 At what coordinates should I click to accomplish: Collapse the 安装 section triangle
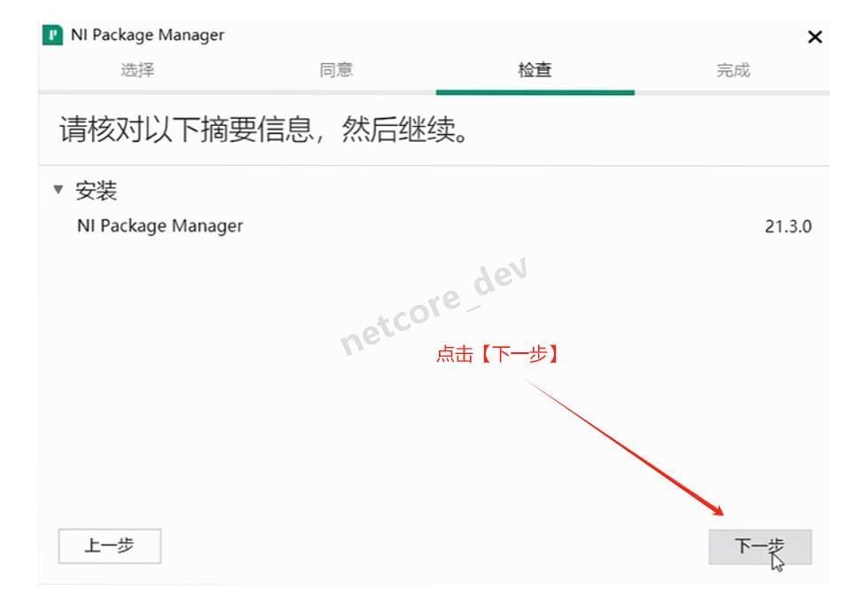point(59,190)
